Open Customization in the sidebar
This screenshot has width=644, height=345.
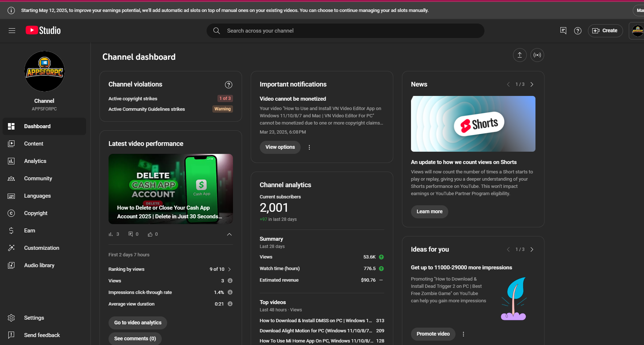point(44,248)
